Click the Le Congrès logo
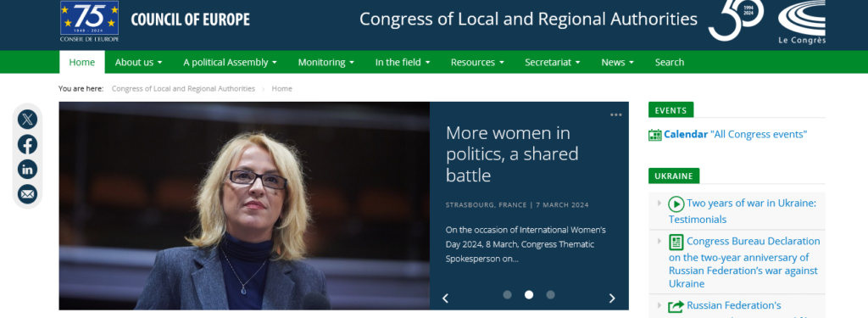The image size is (868, 318). 802,22
